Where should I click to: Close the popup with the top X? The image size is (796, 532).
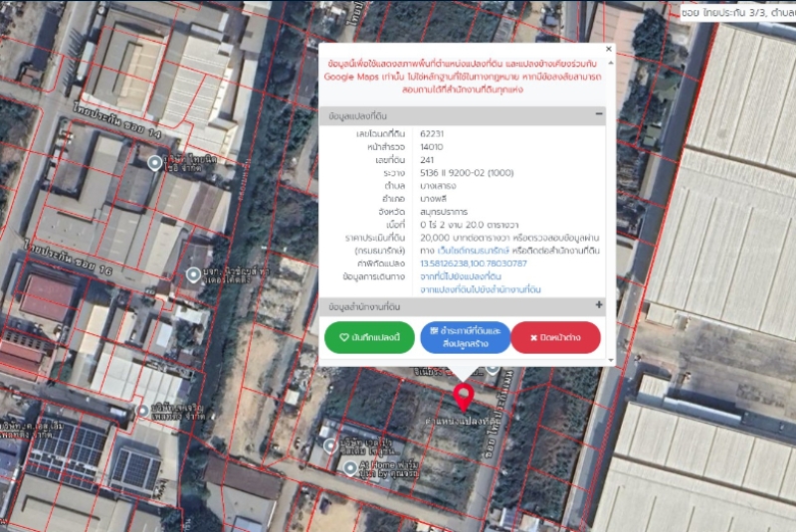tap(609, 49)
